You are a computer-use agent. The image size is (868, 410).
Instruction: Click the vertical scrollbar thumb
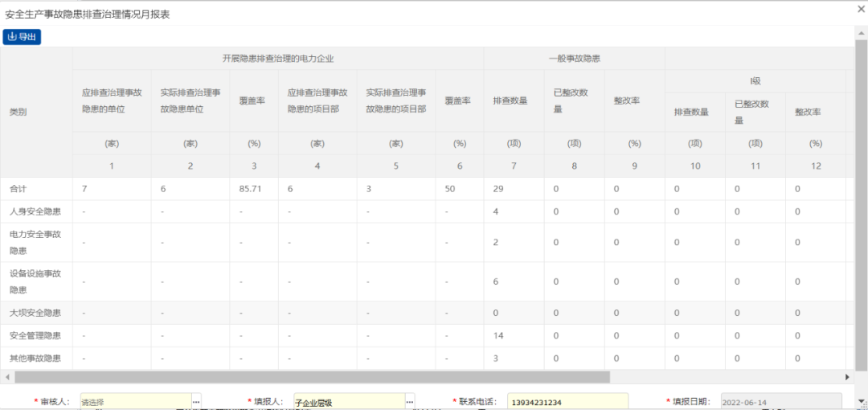(861, 205)
